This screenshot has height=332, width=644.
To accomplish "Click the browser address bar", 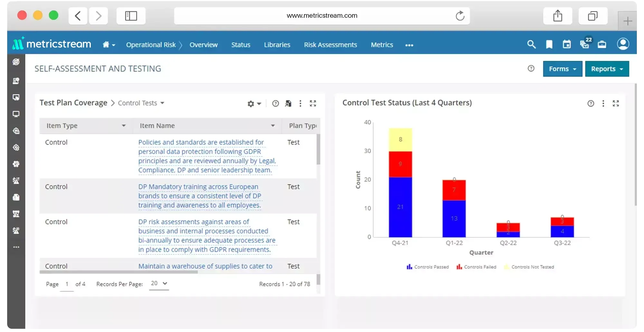I will tap(322, 15).
